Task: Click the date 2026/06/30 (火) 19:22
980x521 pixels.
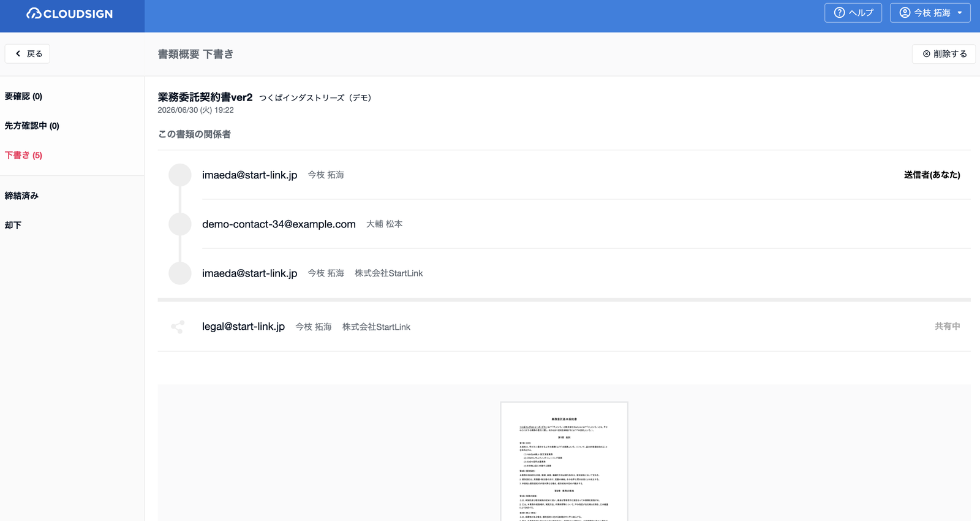Action: [195, 110]
